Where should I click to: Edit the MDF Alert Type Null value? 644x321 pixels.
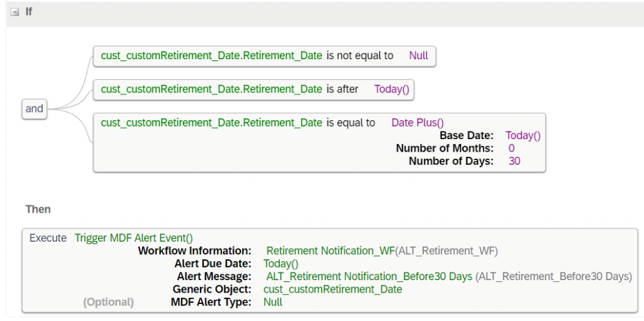pyautogui.click(x=273, y=302)
